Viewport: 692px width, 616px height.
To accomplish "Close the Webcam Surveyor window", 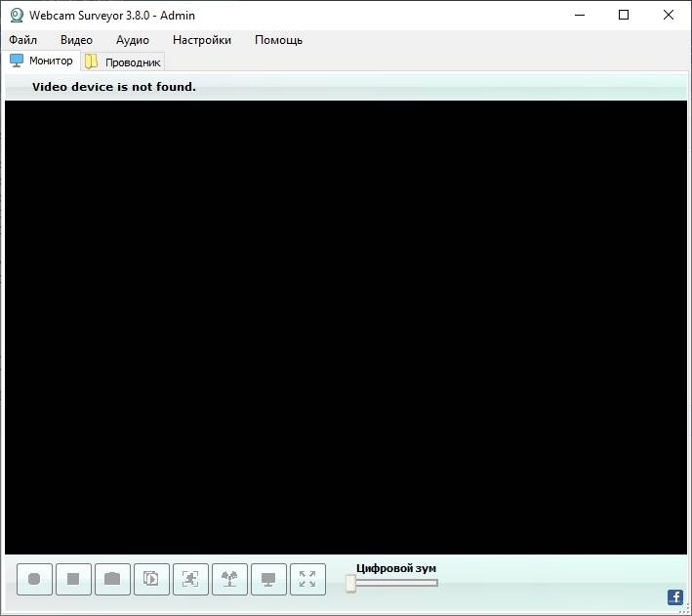I will pos(669,15).
